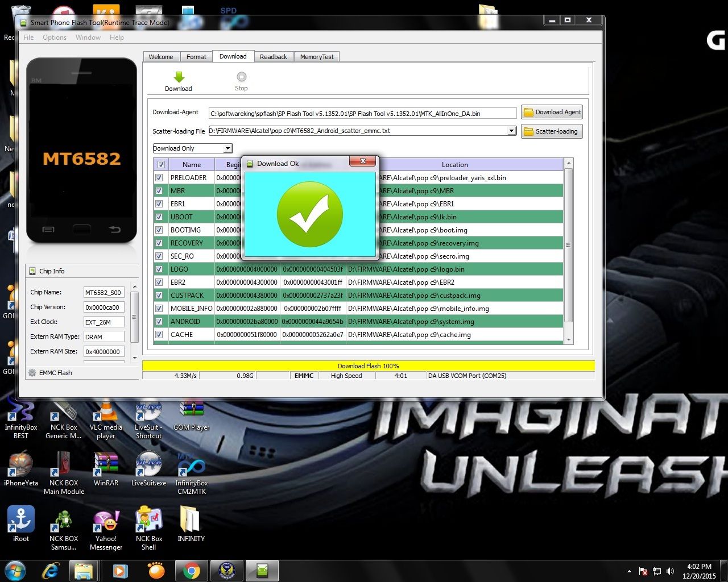
Task: Open the Scatter-loading File path dropdown
Action: (511, 131)
